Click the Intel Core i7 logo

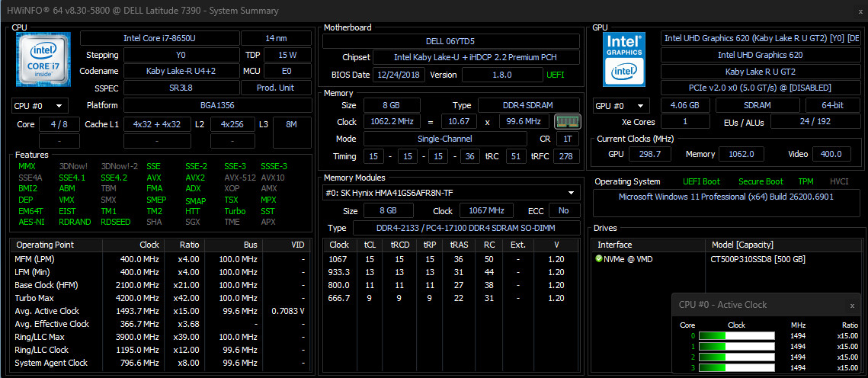tap(43, 61)
